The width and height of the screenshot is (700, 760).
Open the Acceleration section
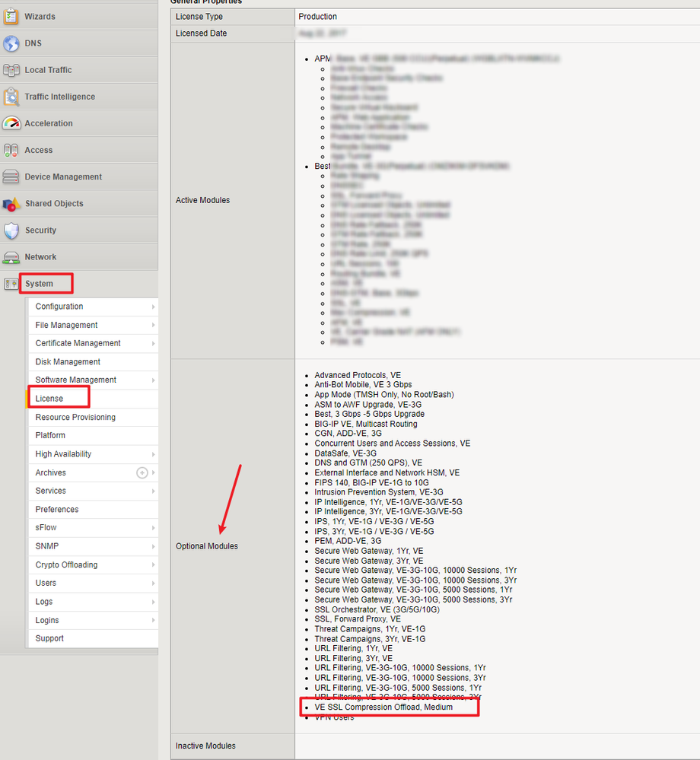pyautogui.click(x=49, y=123)
